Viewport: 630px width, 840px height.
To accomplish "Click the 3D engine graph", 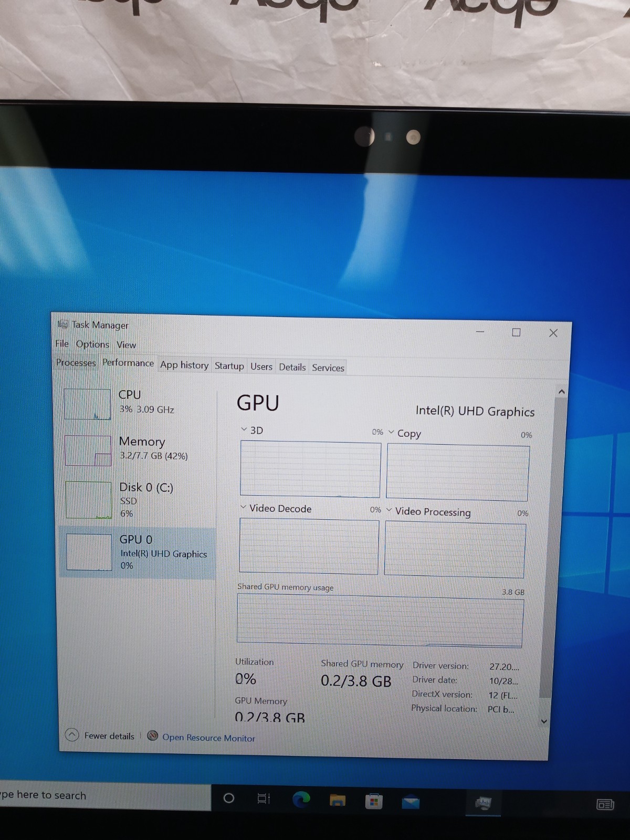I will pos(310,469).
